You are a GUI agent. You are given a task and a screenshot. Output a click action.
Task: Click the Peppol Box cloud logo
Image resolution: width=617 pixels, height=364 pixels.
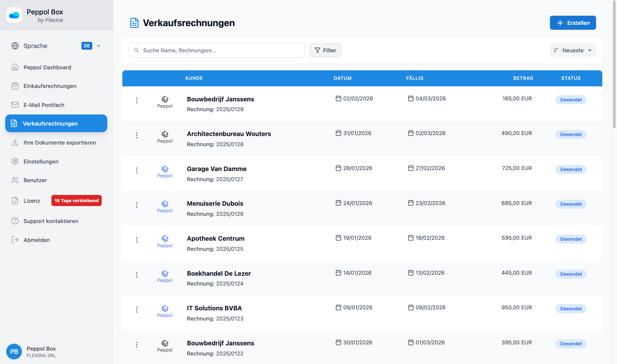[x=14, y=15]
